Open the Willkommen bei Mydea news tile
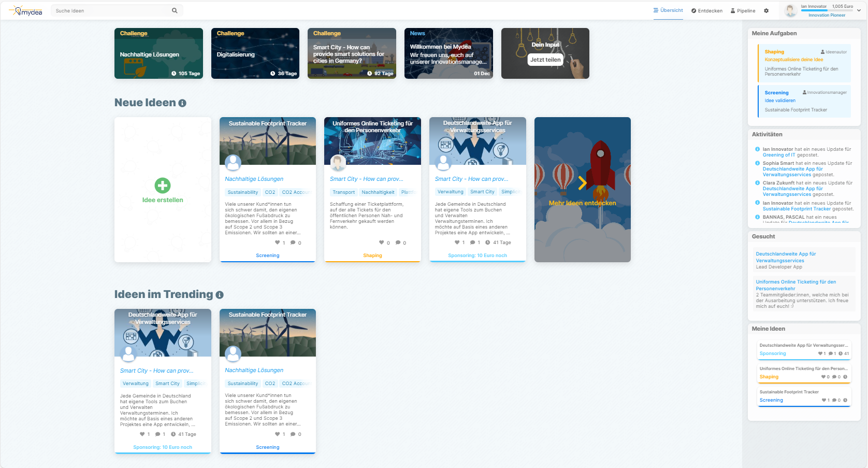Image resolution: width=868 pixels, height=468 pixels. pyautogui.click(x=449, y=53)
